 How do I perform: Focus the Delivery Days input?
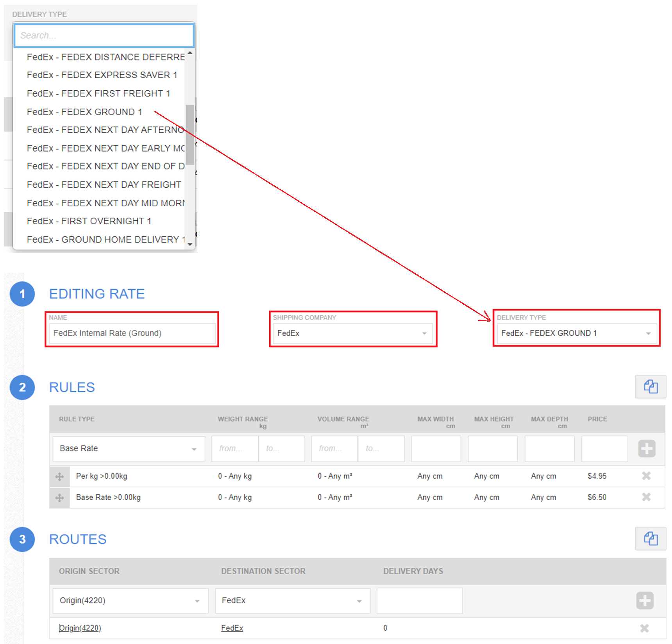[420, 601]
